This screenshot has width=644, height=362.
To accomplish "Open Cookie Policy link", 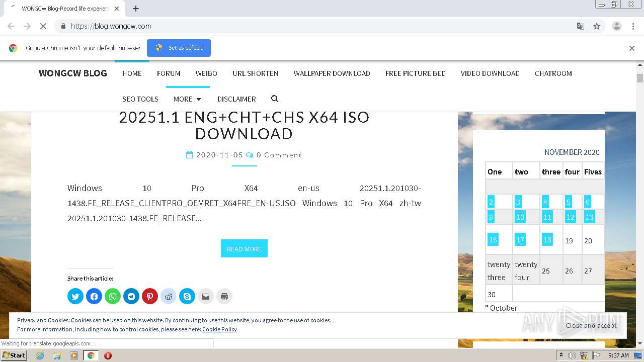I will coord(219,329).
